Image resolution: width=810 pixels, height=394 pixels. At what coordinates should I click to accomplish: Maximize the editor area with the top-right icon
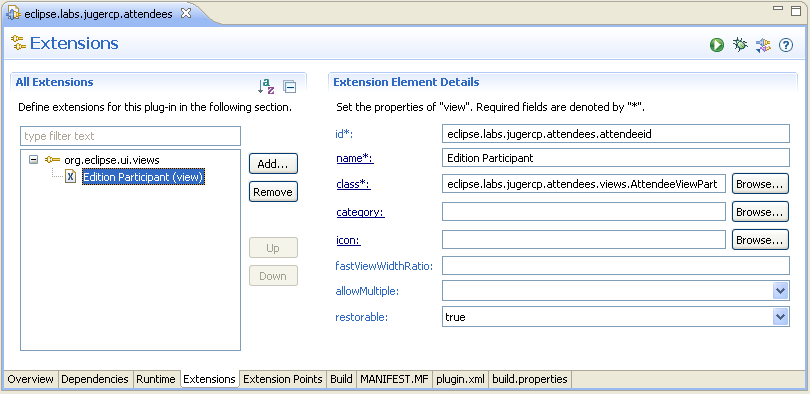click(796, 10)
